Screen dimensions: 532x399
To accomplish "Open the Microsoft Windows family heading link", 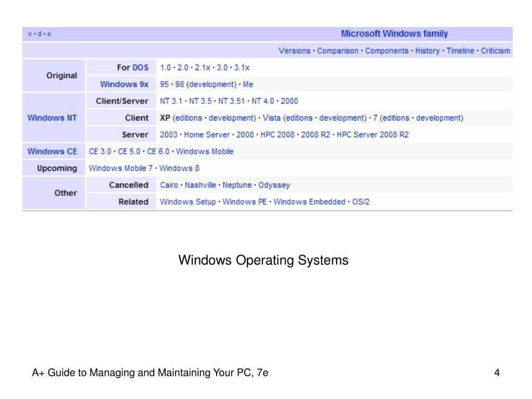I will [x=394, y=34].
